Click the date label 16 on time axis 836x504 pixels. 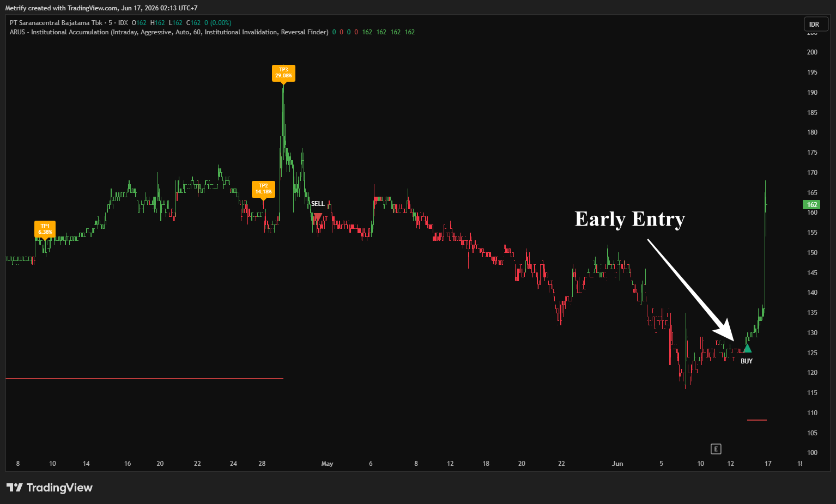coord(128,464)
